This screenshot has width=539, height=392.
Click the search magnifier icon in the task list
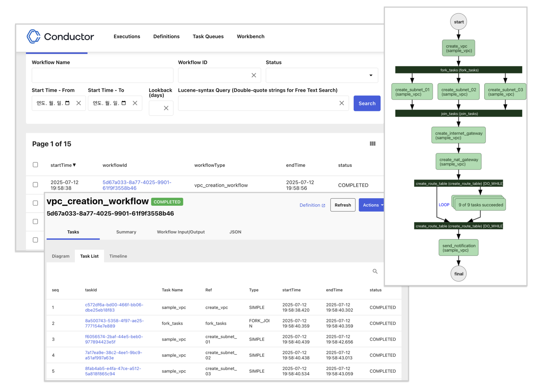click(375, 271)
